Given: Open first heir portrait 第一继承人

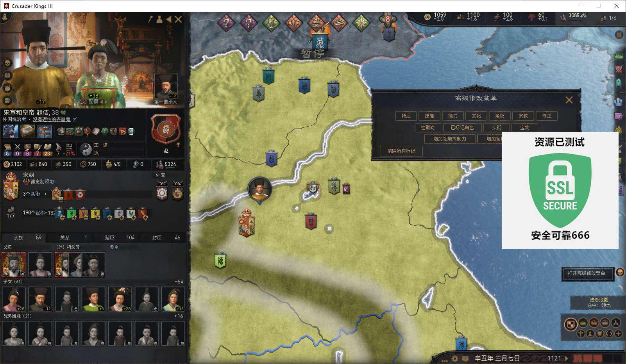Looking at the screenshot, I should tap(166, 87).
